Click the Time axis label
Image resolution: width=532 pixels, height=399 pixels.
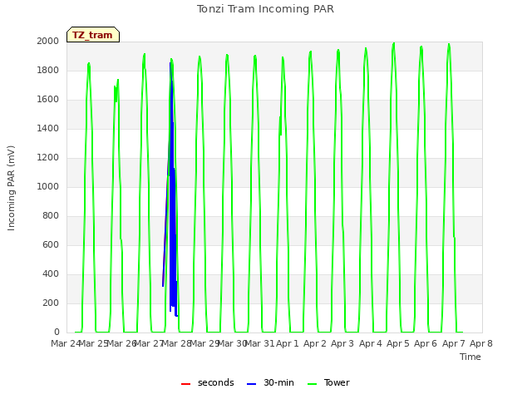coord(470,357)
